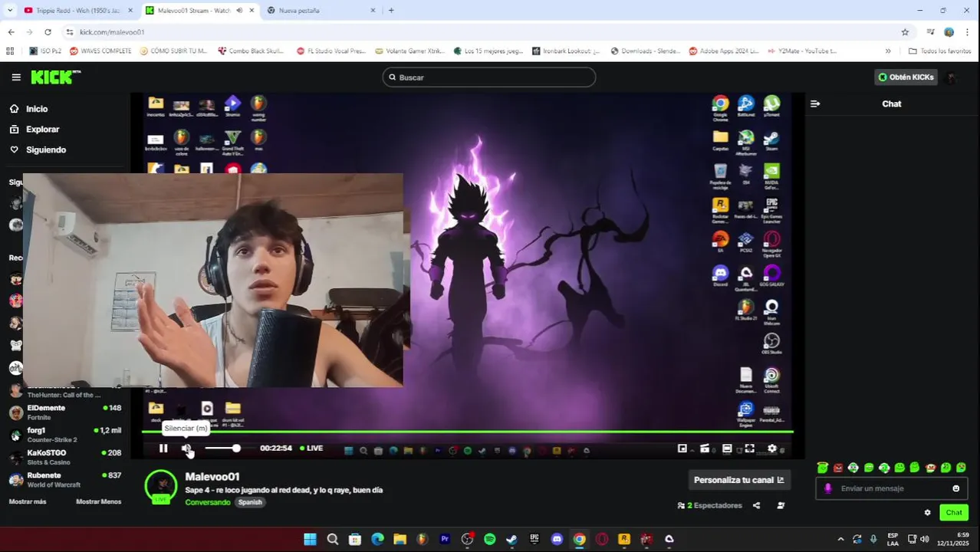The image size is (980, 552).
Task: Open Epic Games Launcher from the taskbar
Action: click(x=534, y=540)
